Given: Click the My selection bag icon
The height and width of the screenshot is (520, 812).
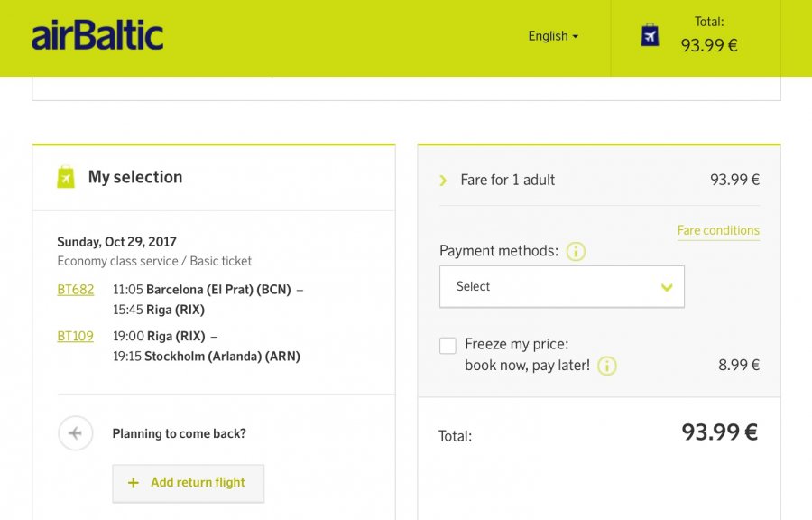Looking at the screenshot, I should click(x=66, y=177).
